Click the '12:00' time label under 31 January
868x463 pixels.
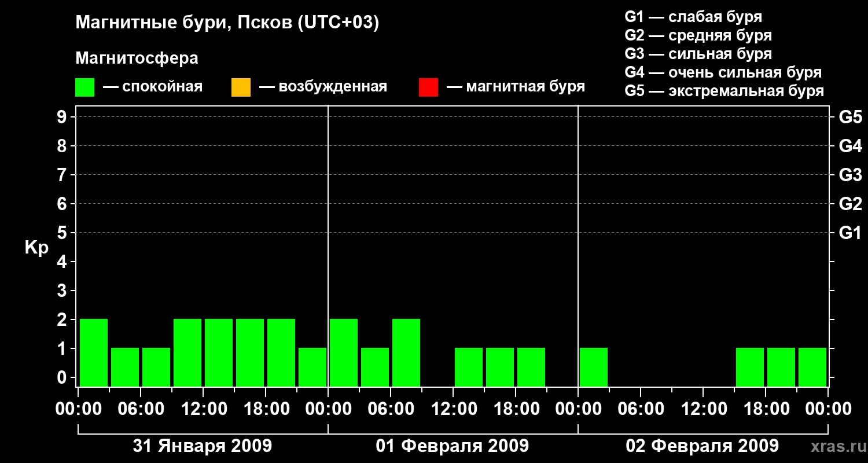click(203, 409)
